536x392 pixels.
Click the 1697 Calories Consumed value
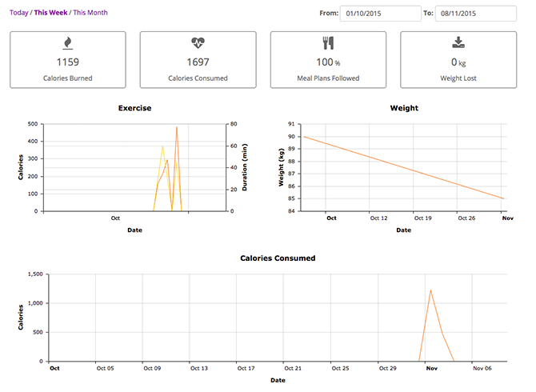point(198,62)
